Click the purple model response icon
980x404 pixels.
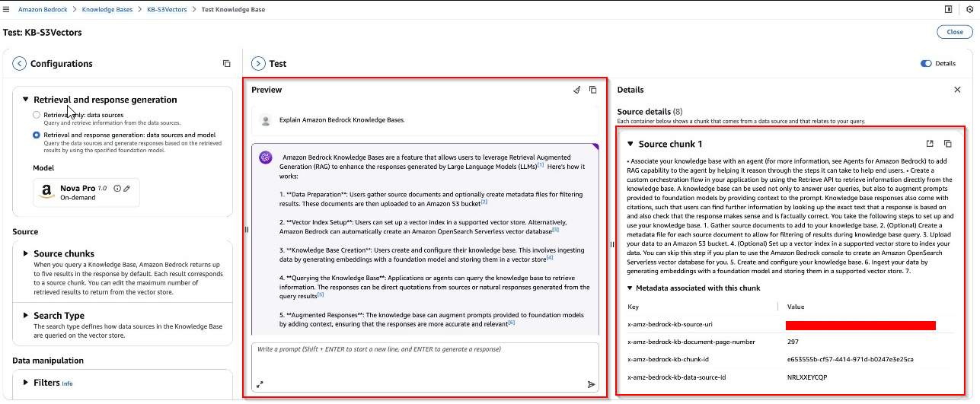click(266, 157)
